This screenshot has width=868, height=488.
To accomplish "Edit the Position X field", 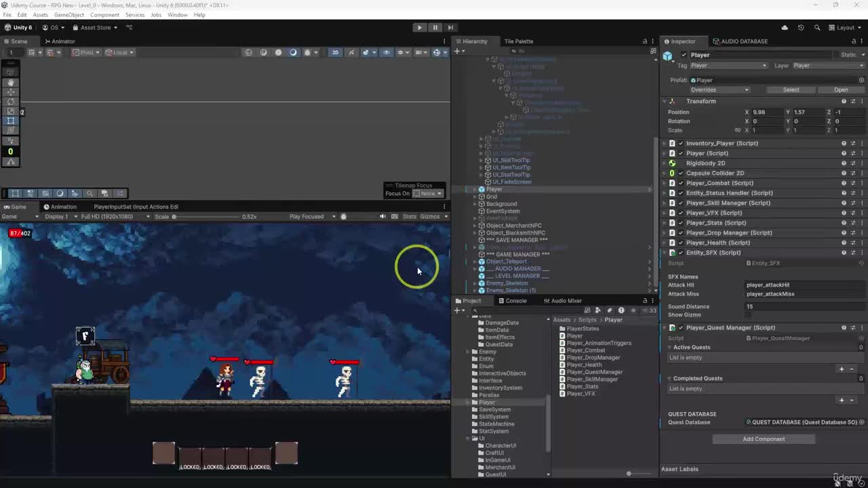I will [x=766, y=113].
